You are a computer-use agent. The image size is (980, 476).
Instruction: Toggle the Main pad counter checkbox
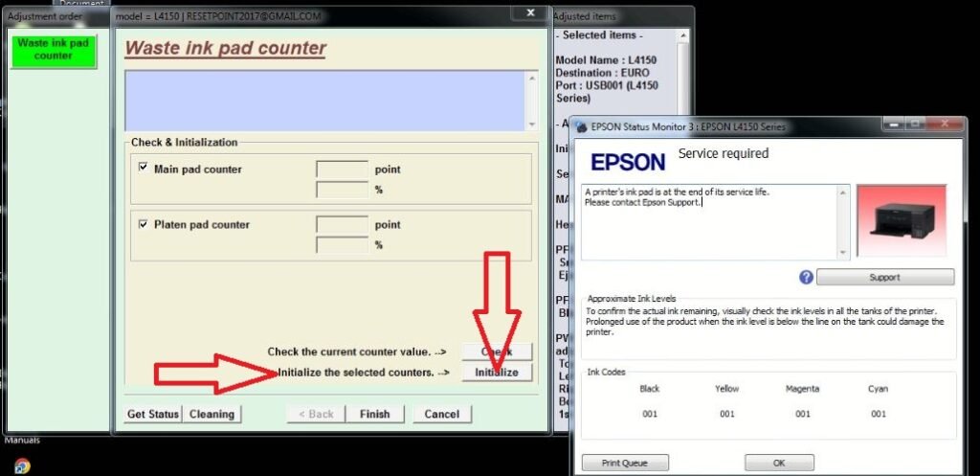coord(144,168)
